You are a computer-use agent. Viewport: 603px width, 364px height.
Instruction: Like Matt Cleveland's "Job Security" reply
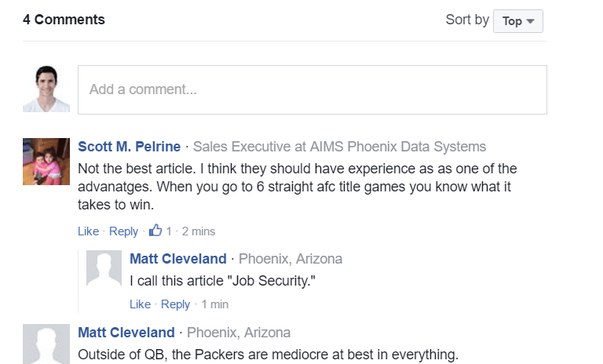[x=140, y=304]
